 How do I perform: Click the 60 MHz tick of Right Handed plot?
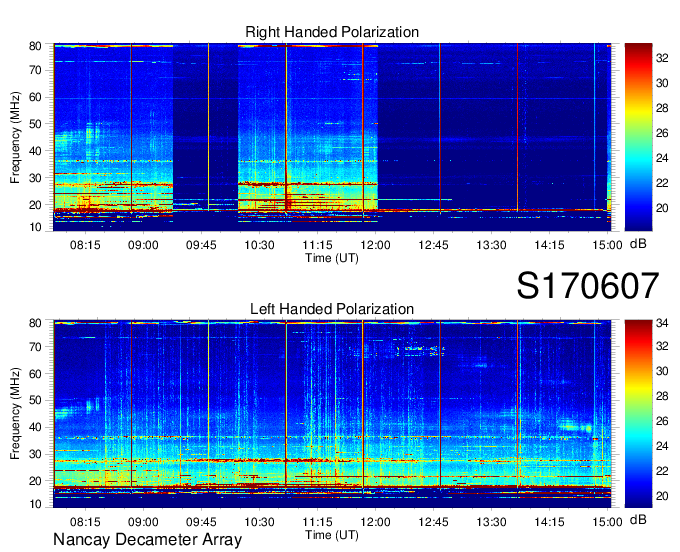pyautogui.click(x=35, y=98)
